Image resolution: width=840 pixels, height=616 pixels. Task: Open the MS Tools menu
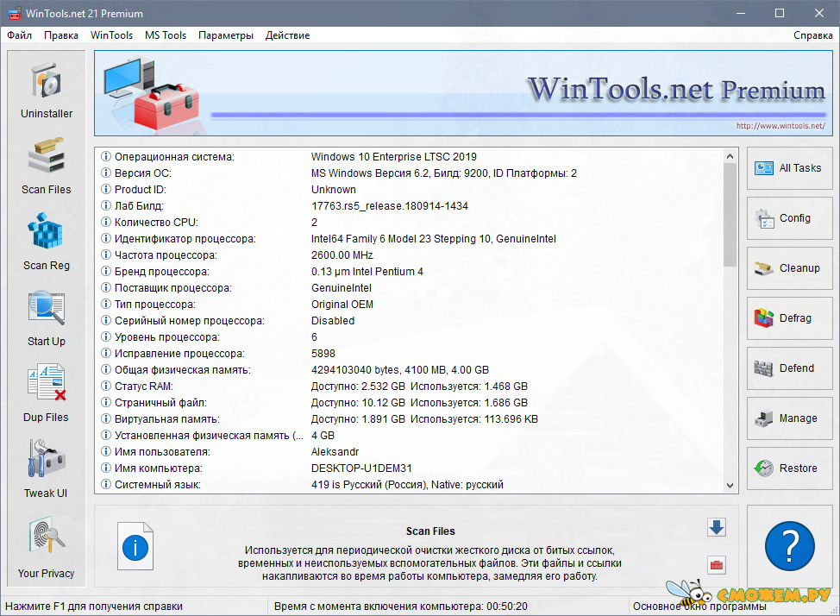coord(166,35)
